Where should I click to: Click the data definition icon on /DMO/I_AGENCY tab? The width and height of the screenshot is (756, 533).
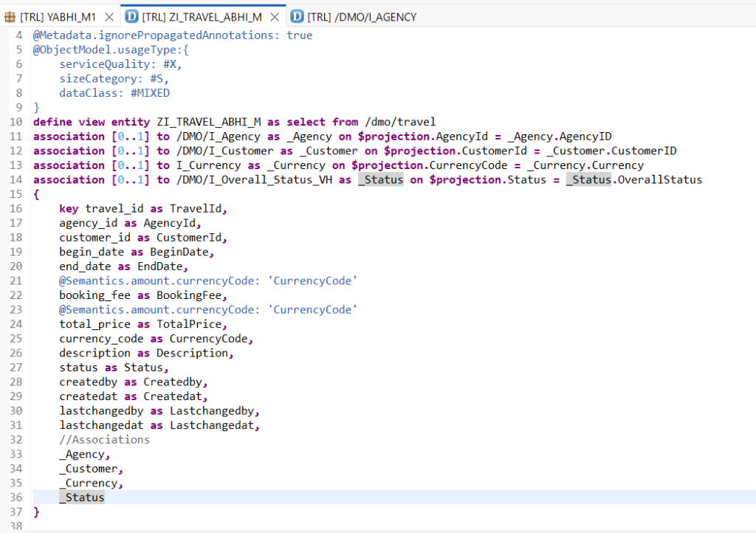297,16
